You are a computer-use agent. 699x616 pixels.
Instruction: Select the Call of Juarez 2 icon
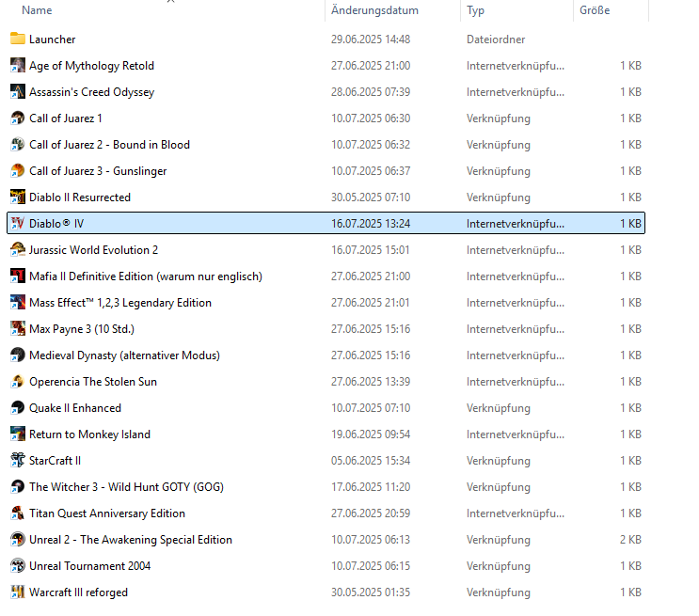17,145
